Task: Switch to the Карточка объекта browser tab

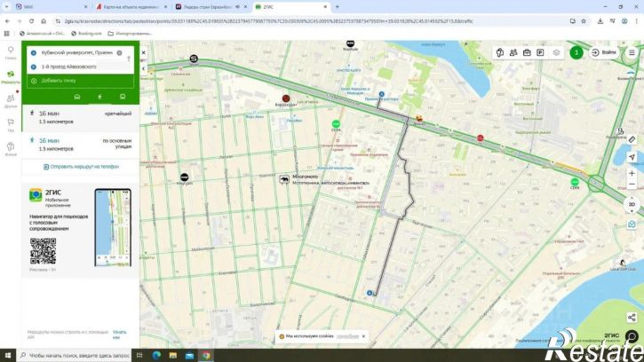Action: 131,7
